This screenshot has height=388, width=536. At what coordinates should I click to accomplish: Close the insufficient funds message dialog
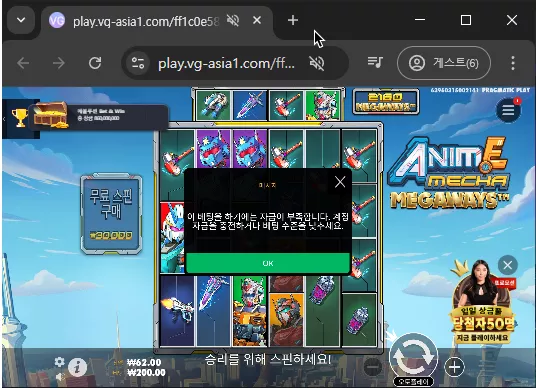pos(340,182)
